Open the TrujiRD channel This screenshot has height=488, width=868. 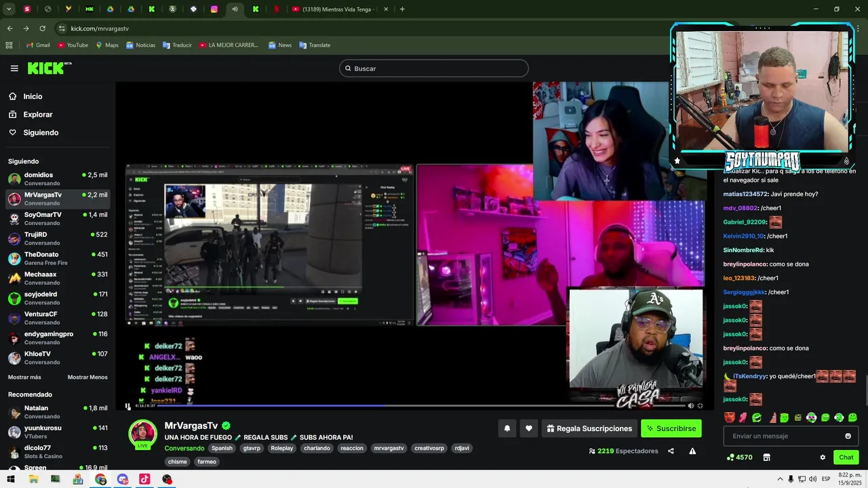[58, 239]
